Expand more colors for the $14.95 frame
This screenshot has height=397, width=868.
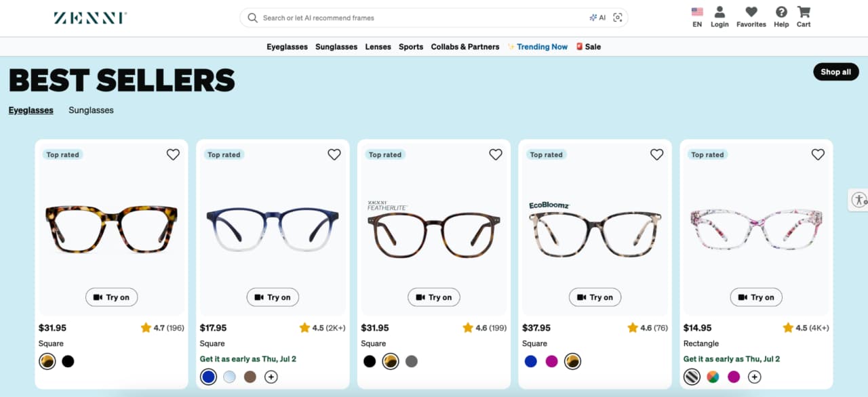[754, 377]
